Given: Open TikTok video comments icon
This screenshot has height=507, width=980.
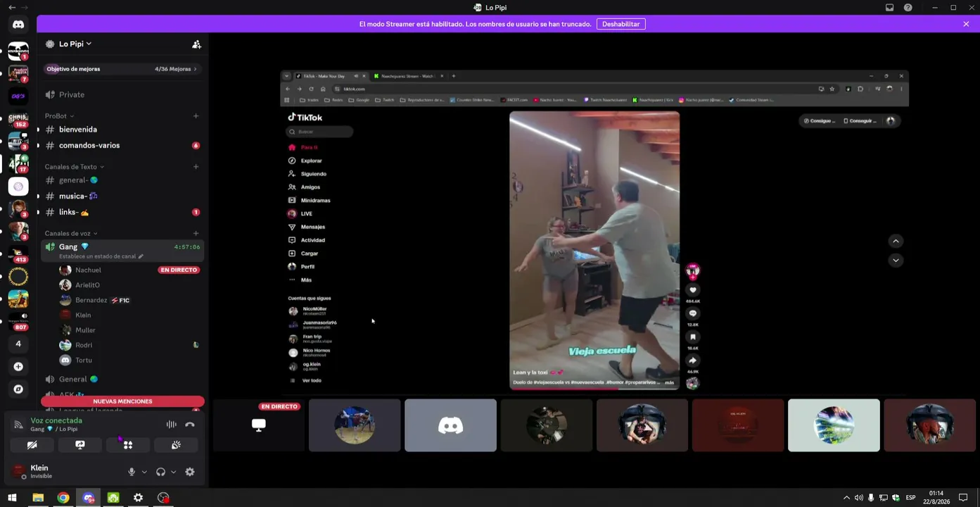Looking at the screenshot, I should pos(693,313).
